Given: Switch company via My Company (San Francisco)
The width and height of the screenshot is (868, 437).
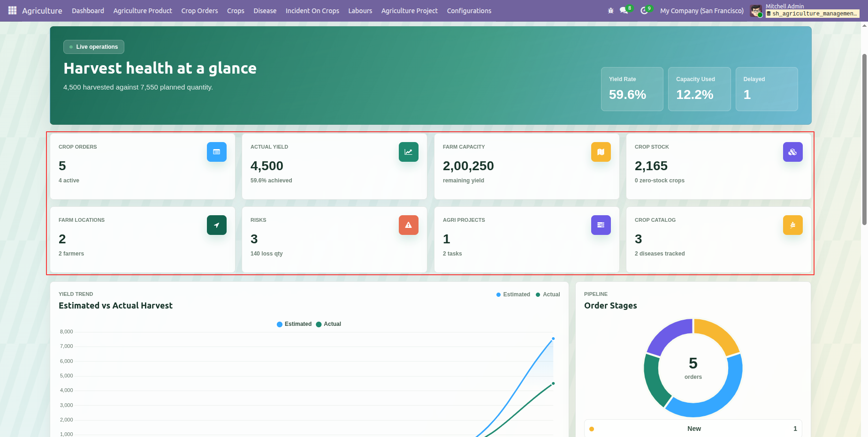Looking at the screenshot, I should [702, 11].
